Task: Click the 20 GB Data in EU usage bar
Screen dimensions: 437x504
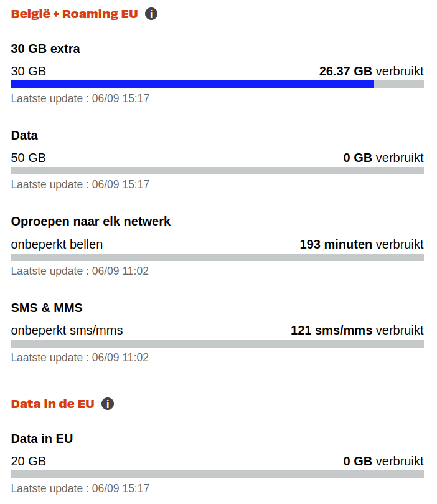Action: (x=217, y=474)
